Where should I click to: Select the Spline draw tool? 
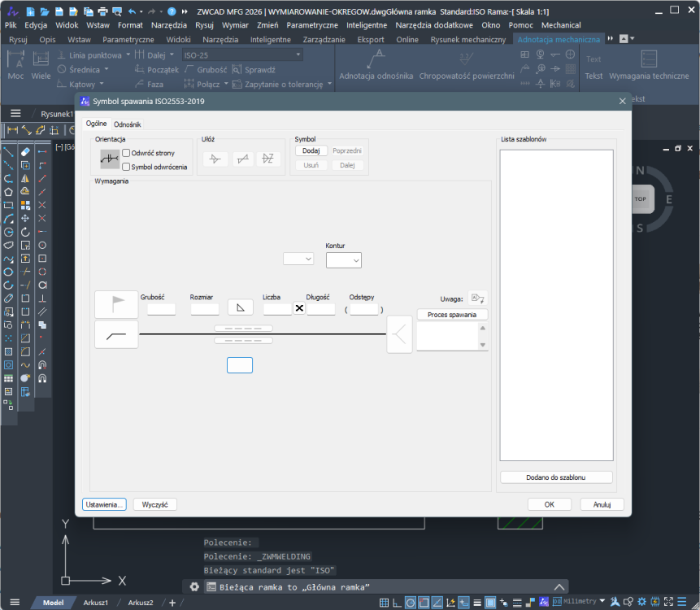coord(8,259)
